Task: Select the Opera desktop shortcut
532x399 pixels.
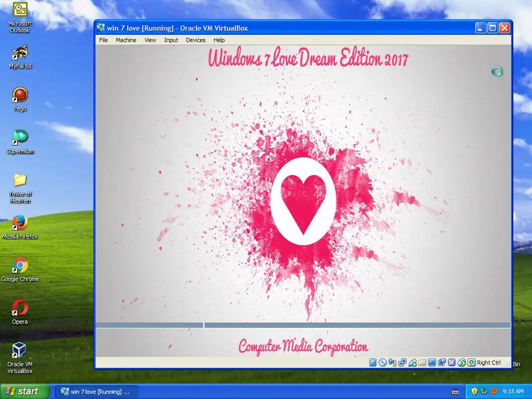Action: [x=20, y=312]
